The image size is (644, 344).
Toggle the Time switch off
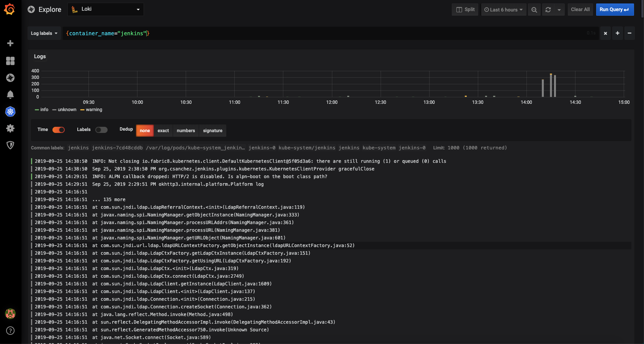[x=59, y=130]
